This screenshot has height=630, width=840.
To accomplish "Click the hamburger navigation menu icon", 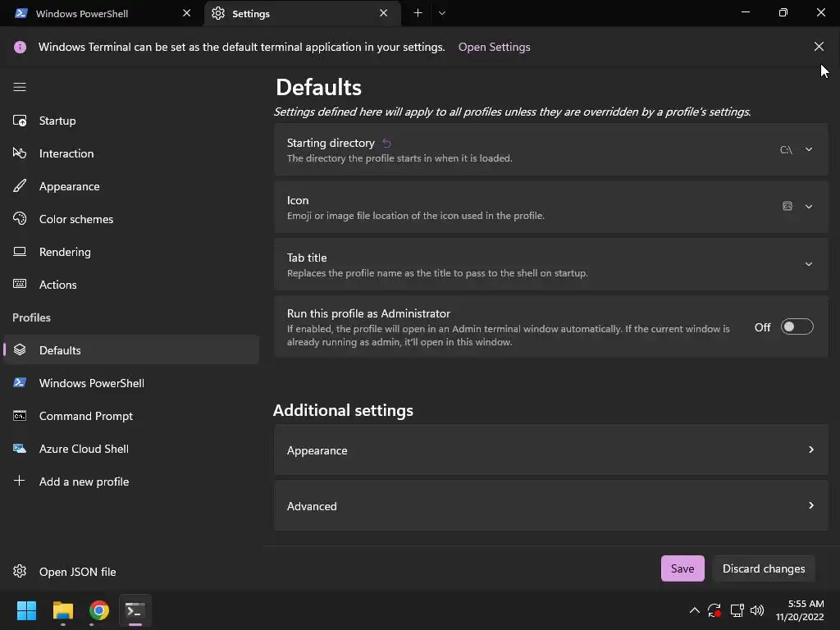I will 20,87.
